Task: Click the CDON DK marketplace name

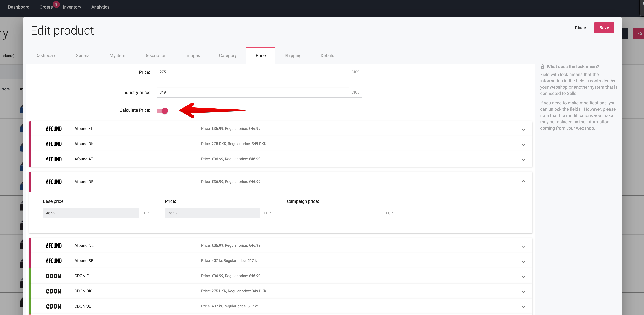Action: click(x=83, y=291)
